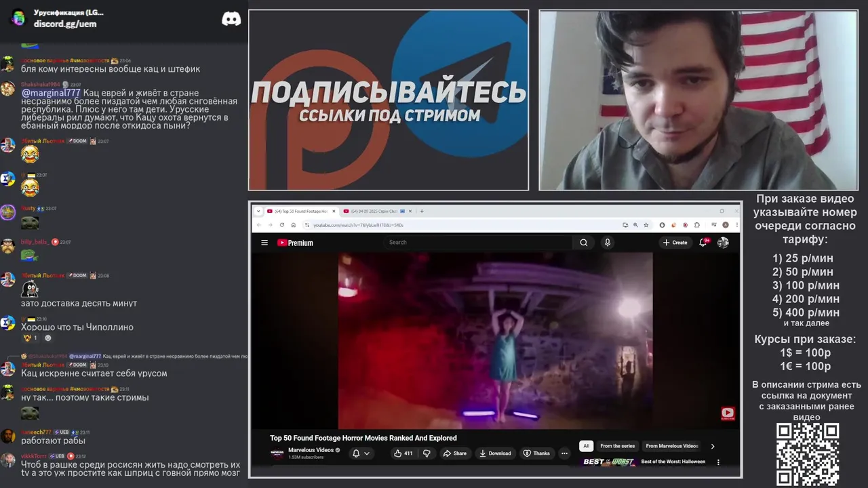Click the browser forward arrow

pyautogui.click(x=269, y=225)
